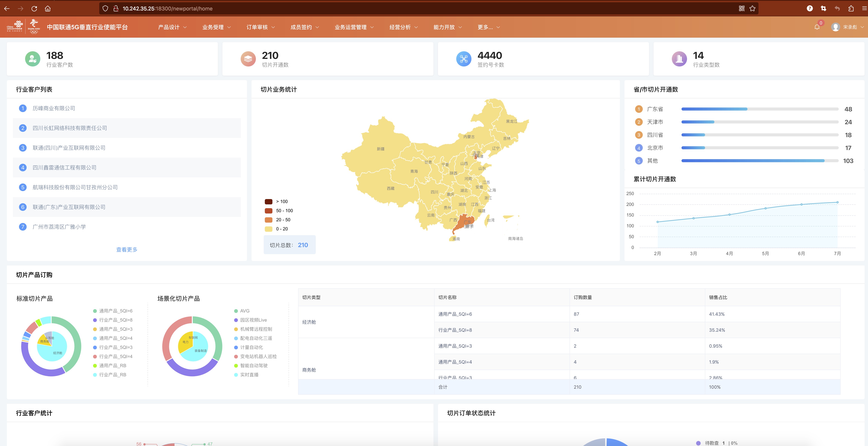This screenshot has height=446, width=868.
Task: Click the QR code icon in address bar
Action: click(742, 8)
